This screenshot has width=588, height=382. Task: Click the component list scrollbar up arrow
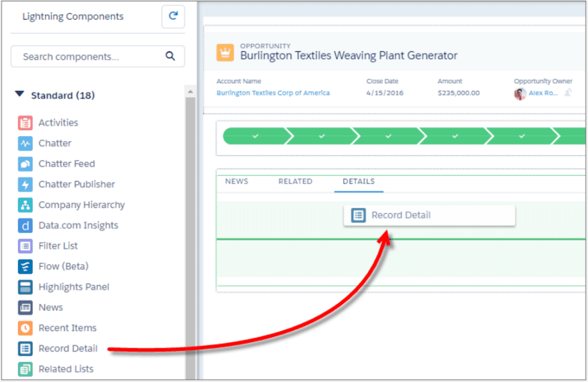pos(190,92)
